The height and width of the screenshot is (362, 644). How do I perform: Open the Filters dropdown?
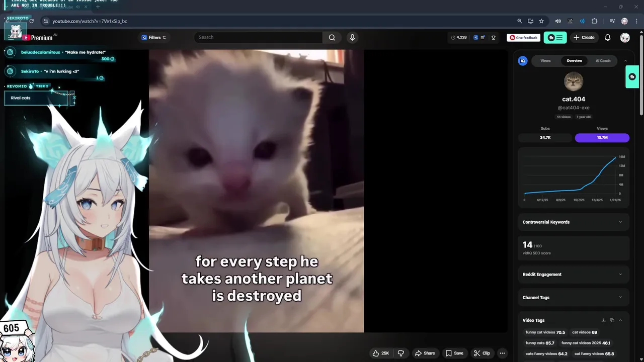tap(154, 37)
